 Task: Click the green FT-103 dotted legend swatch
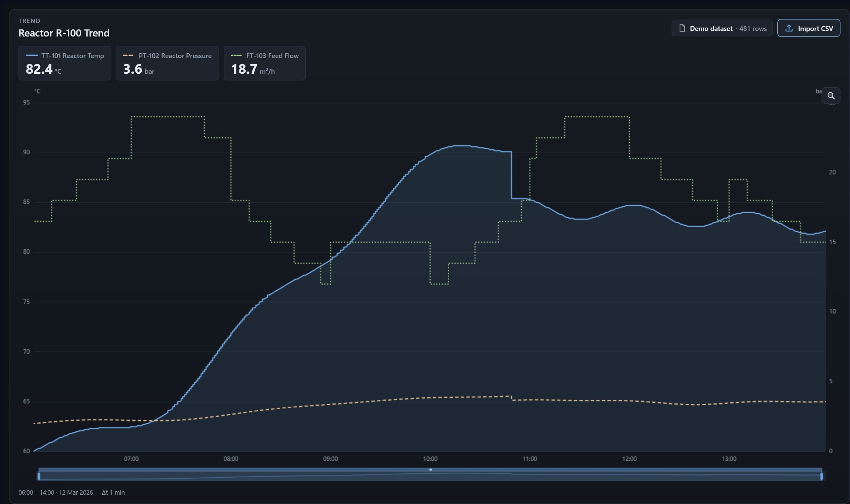tap(236, 56)
